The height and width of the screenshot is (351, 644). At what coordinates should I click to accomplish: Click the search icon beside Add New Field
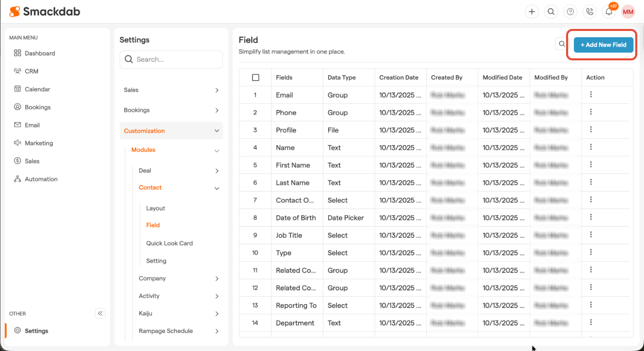point(561,44)
